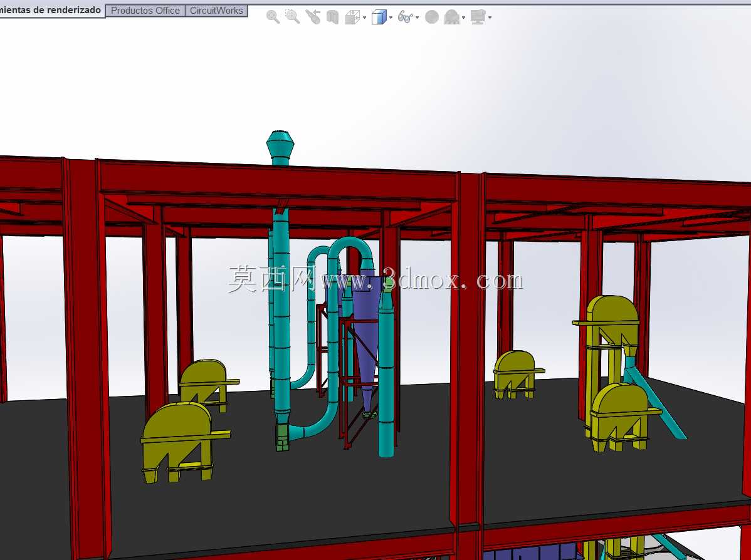The height and width of the screenshot is (560, 751).
Task: Toggle the Section View tool
Action: point(332,18)
